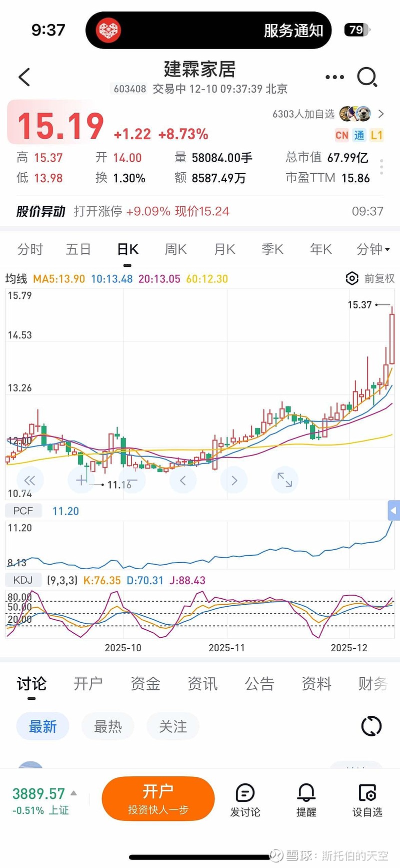Open the red app icon in notification pill
The height and width of the screenshot is (868, 400).
point(108,31)
